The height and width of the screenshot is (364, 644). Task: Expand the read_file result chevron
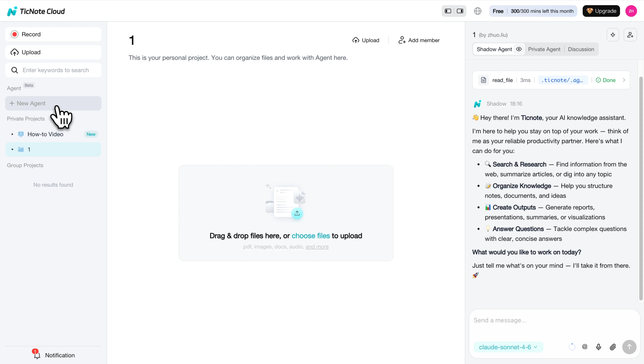[x=624, y=80]
